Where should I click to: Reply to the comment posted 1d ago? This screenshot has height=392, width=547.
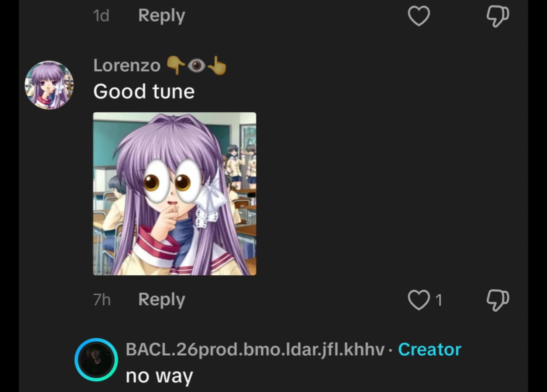(162, 16)
